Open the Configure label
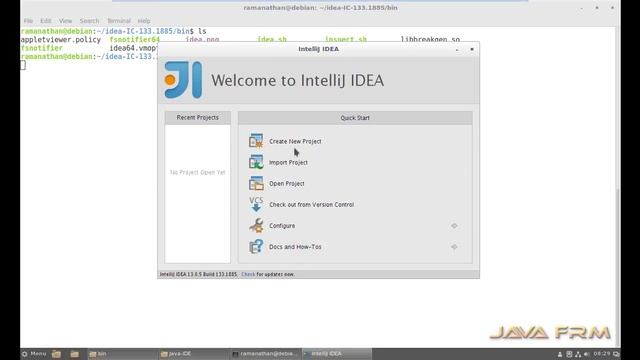The height and width of the screenshot is (360, 640). (282, 226)
